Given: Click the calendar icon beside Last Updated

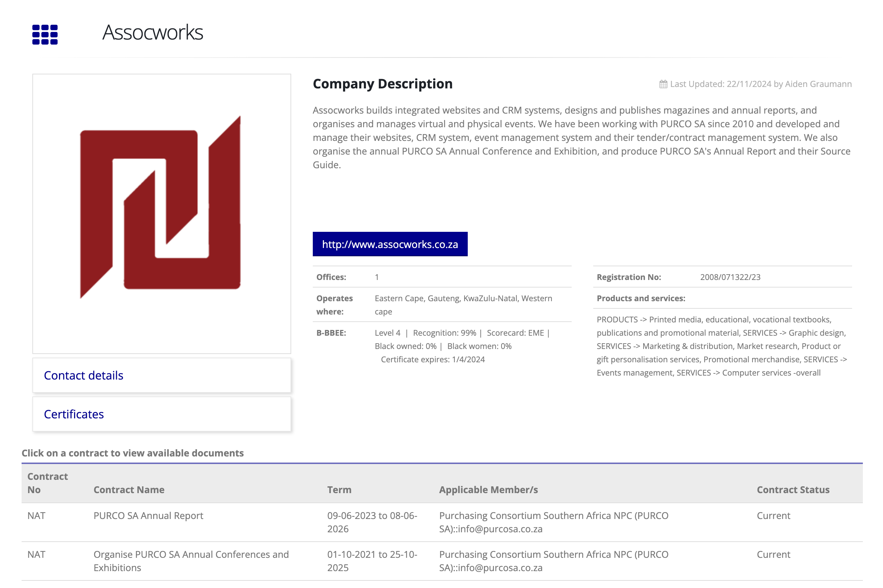Looking at the screenshot, I should 663,84.
